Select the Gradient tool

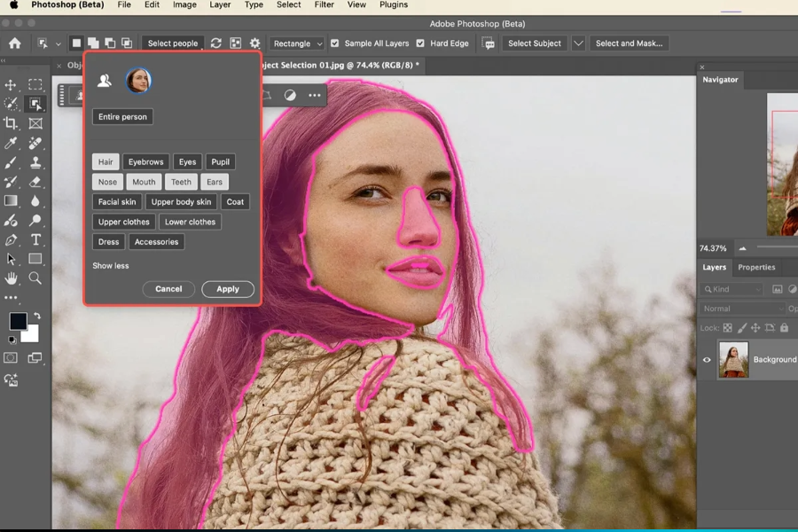pyautogui.click(x=11, y=201)
